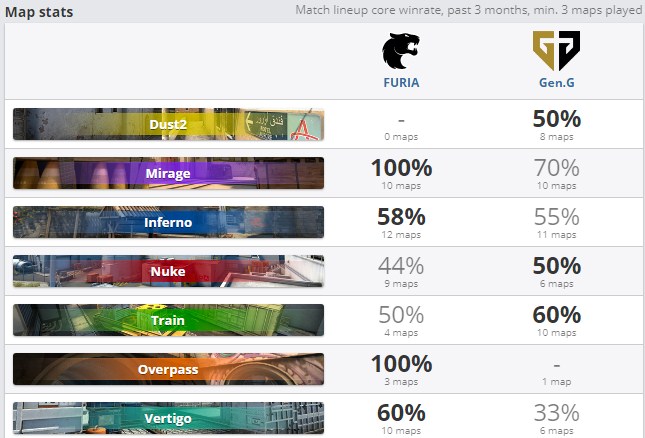Click FURIA's 100% Mirage winrate
Image resolution: width=645 pixels, height=438 pixels.
click(401, 168)
